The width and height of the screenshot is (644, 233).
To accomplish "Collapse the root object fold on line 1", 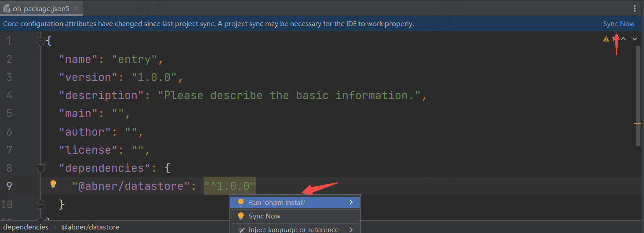I will 41,41.
